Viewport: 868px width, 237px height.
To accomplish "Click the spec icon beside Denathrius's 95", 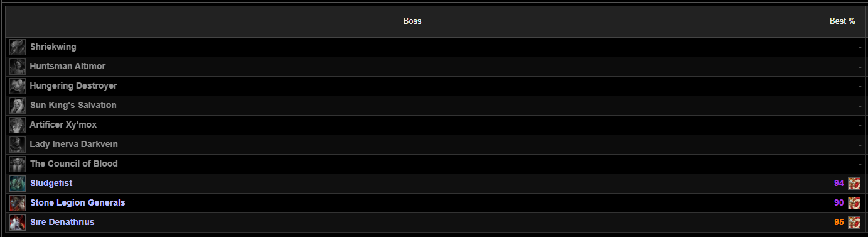I will (854, 223).
